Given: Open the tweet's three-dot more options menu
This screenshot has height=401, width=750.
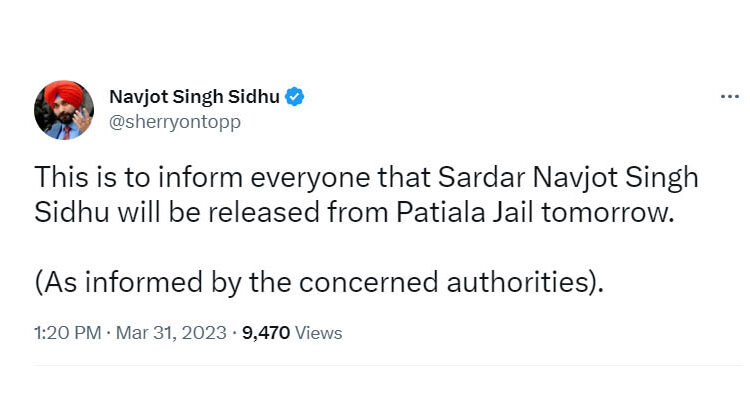Looking at the screenshot, I should tap(729, 97).
